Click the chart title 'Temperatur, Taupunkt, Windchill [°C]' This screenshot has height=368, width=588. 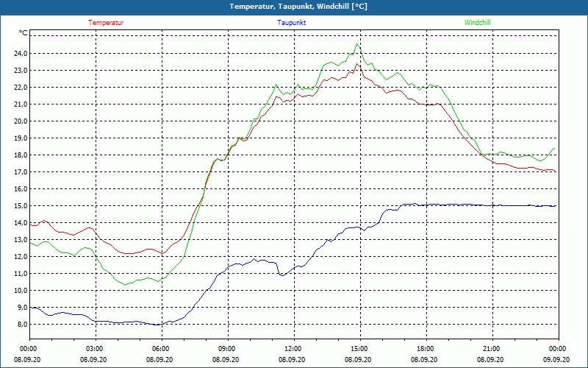pos(298,7)
